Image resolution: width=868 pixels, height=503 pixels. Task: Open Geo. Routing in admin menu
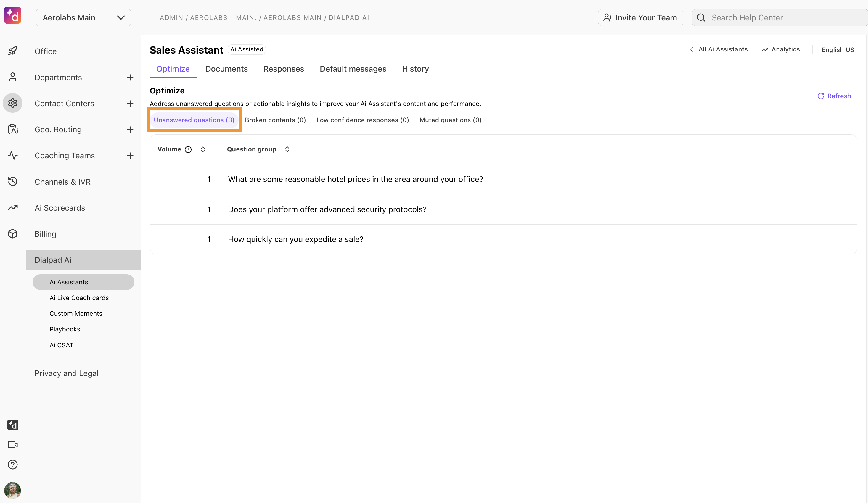tap(58, 130)
